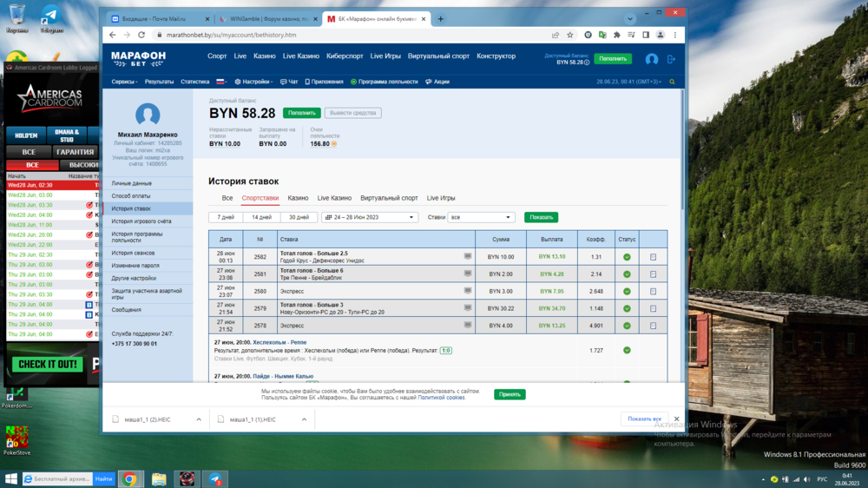Select the 7 дней period filter
Screen dimensions: 868x488
[226, 217]
